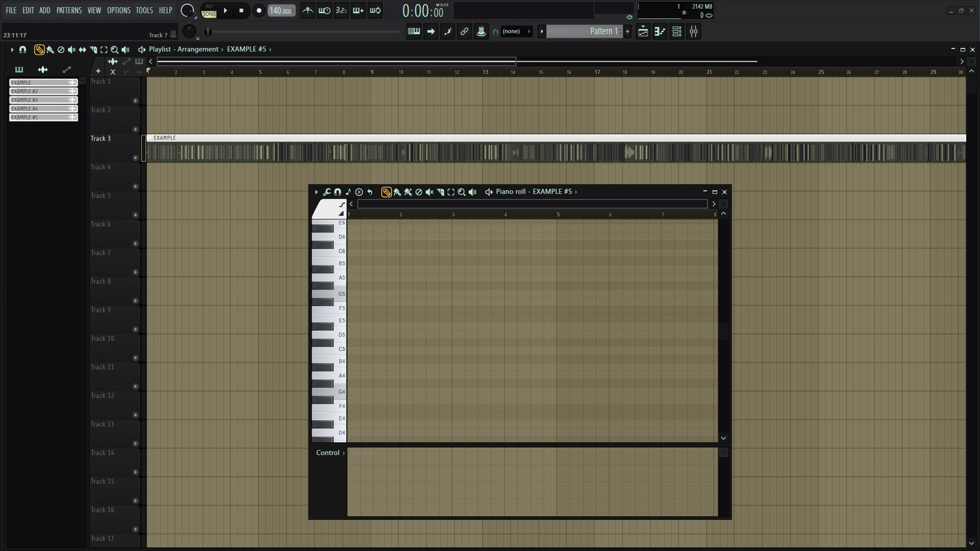The image size is (980, 551).
Task: Open the global snap selector showing (none)
Action: (516, 31)
